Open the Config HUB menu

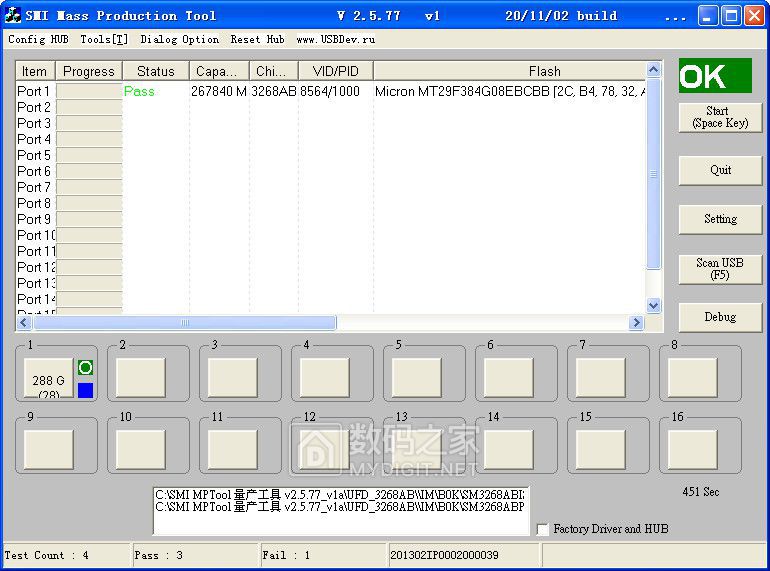(38, 40)
